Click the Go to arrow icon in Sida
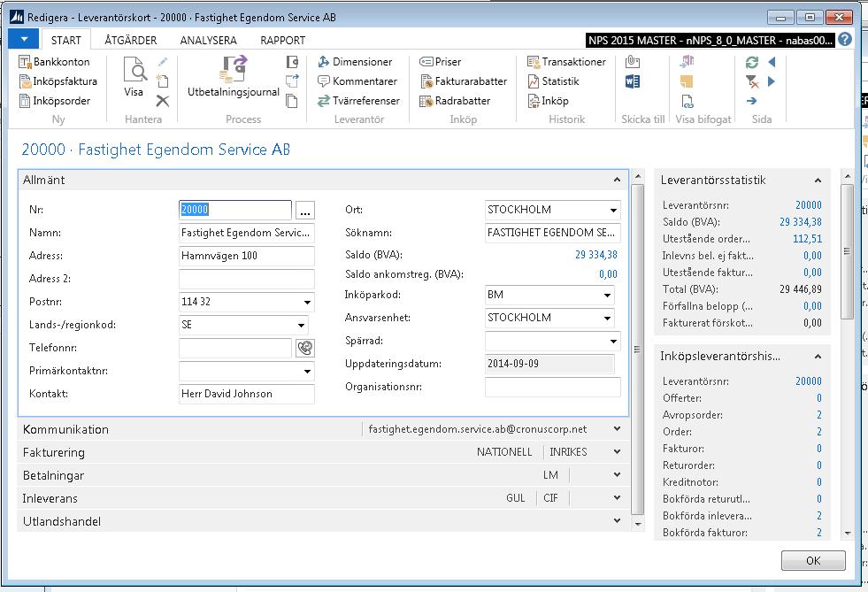This screenshot has height=592, width=868. (x=752, y=101)
